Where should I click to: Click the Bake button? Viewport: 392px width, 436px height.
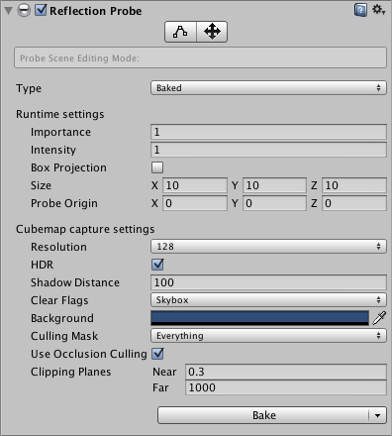[x=263, y=415]
